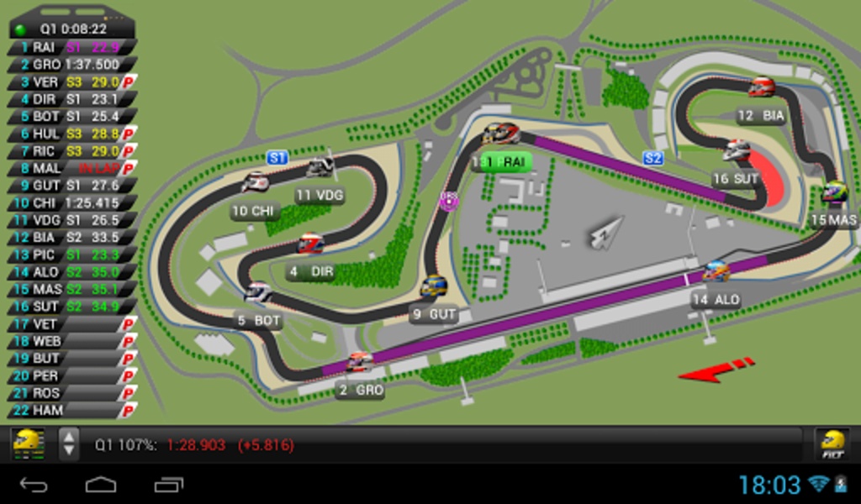The width and height of the screenshot is (861, 504).
Task: Tap Android home navigation button
Action: click(x=101, y=485)
